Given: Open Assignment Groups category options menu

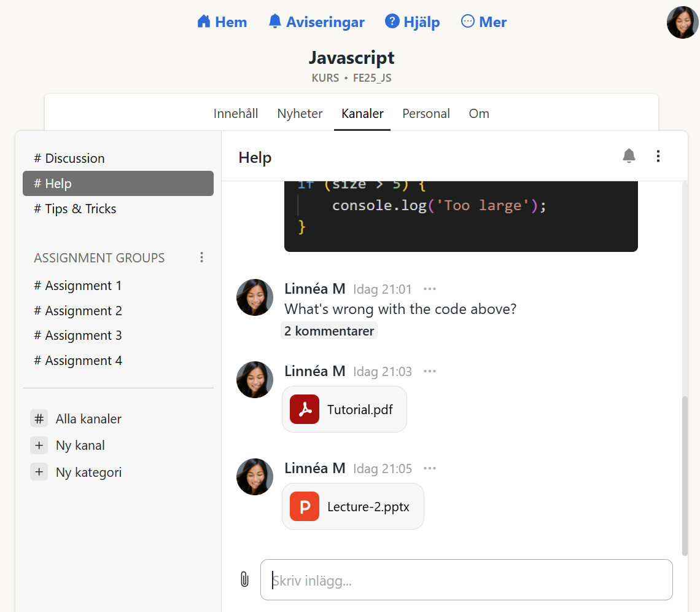Looking at the screenshot, I should pyautogui.click(x=201, y=257).
